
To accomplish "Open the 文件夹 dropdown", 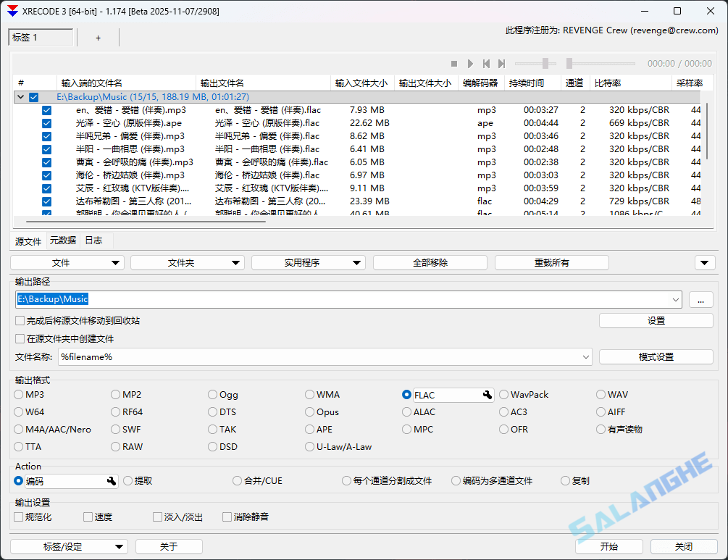I will pos(187,262).
